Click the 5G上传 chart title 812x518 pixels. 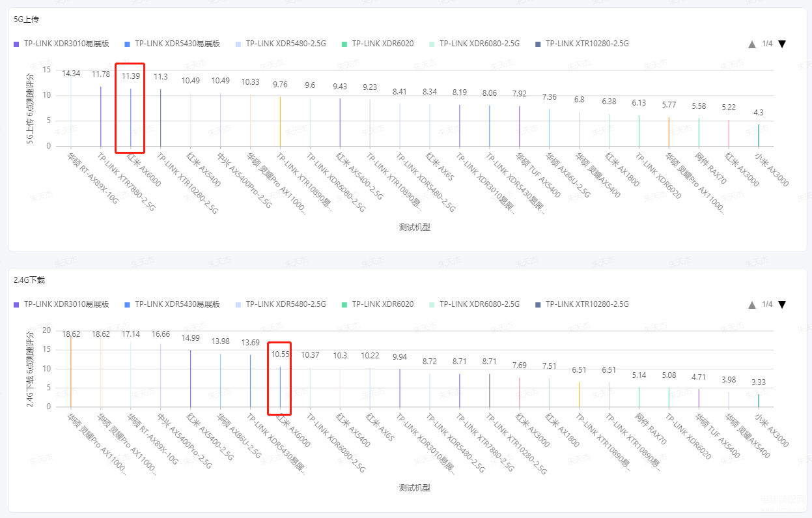click(26, 20)
